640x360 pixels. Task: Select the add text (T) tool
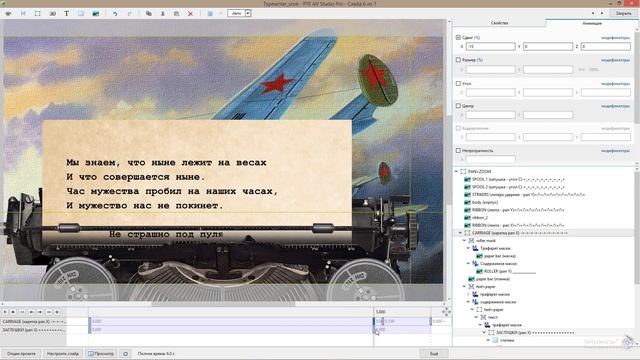[x=67, y=13]
